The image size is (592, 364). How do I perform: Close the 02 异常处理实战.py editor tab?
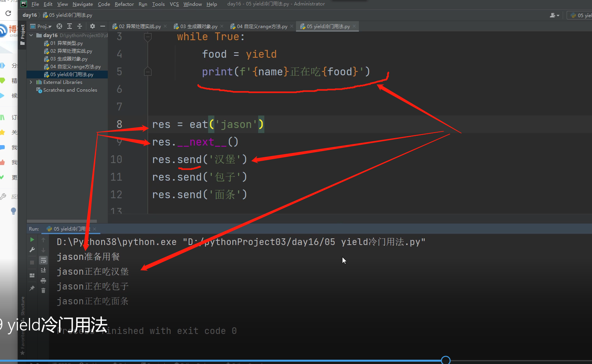(x=165, y=27)
